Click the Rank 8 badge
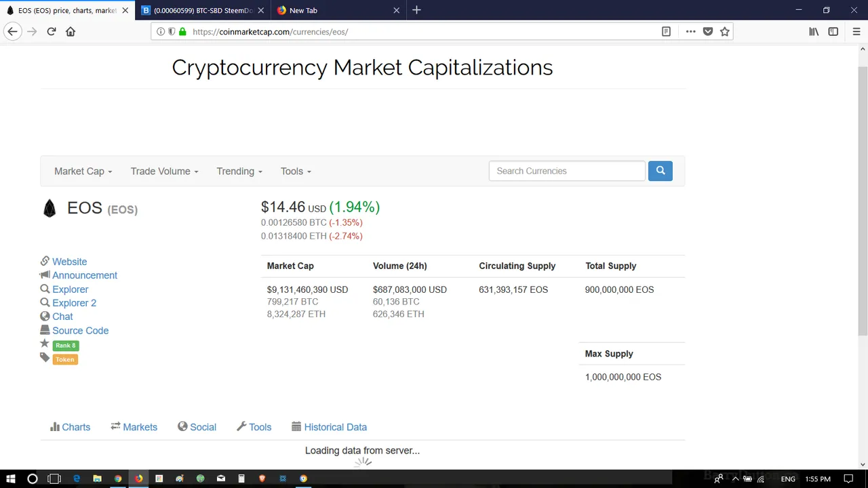Image resolution: width=868 pixels, height=488 pixels. [x=66, y=346]
